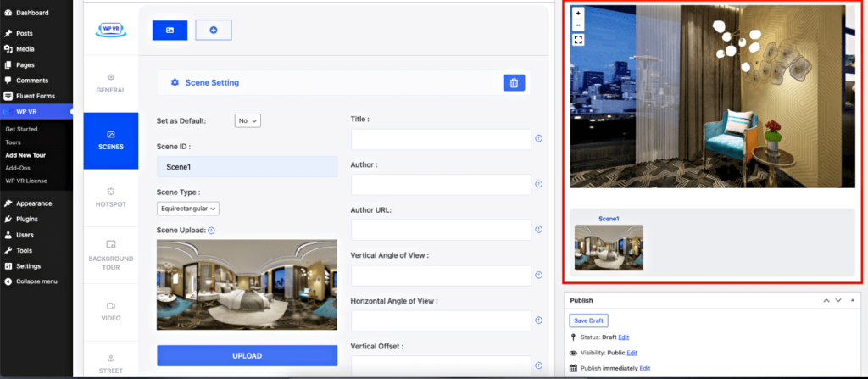Click the info icon next to Title field
Viewport: 868px width, 379px height.
tap(539, 139)
